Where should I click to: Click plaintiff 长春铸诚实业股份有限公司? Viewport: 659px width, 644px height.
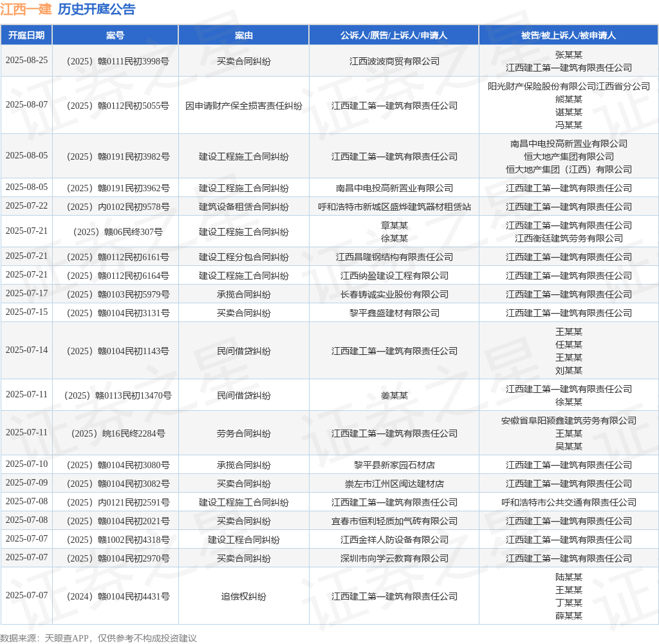coord(394,294)
